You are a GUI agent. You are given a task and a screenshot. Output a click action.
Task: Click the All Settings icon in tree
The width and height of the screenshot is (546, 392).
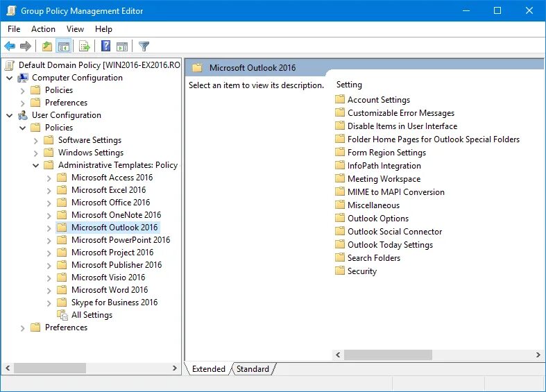pos(62,315)
